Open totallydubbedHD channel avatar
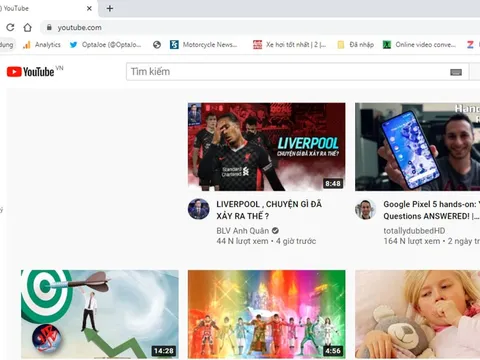This screenshot has width=480, height=360. (x=365, y=209)
